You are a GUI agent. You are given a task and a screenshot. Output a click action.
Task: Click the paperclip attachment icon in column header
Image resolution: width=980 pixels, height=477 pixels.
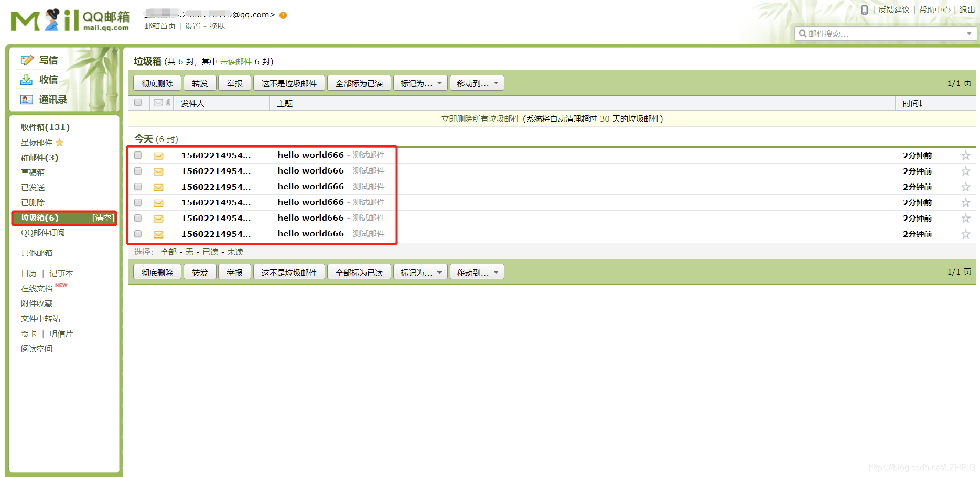(168, 103)
